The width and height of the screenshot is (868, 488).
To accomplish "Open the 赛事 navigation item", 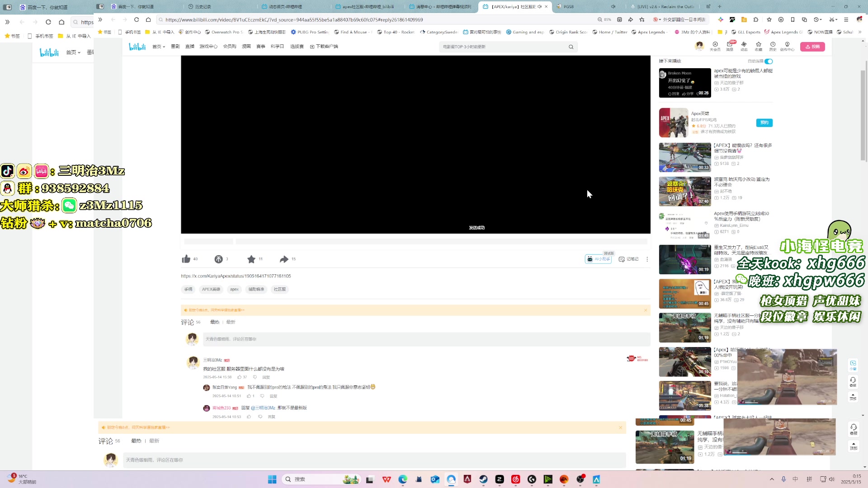I will [261, 47].
